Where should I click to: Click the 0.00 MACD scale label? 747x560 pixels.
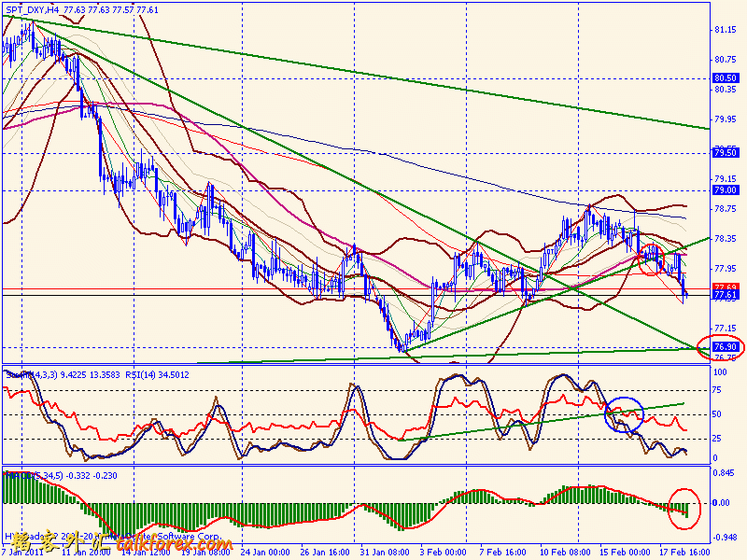pos(721,503)
